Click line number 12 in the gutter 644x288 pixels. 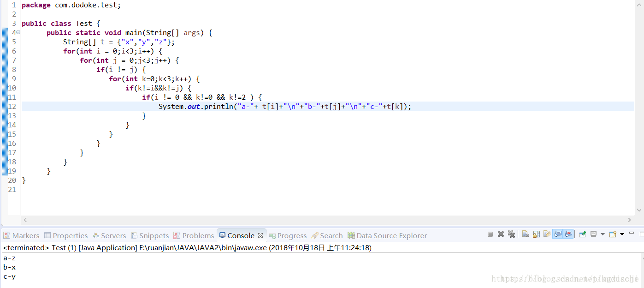[12, 107]
